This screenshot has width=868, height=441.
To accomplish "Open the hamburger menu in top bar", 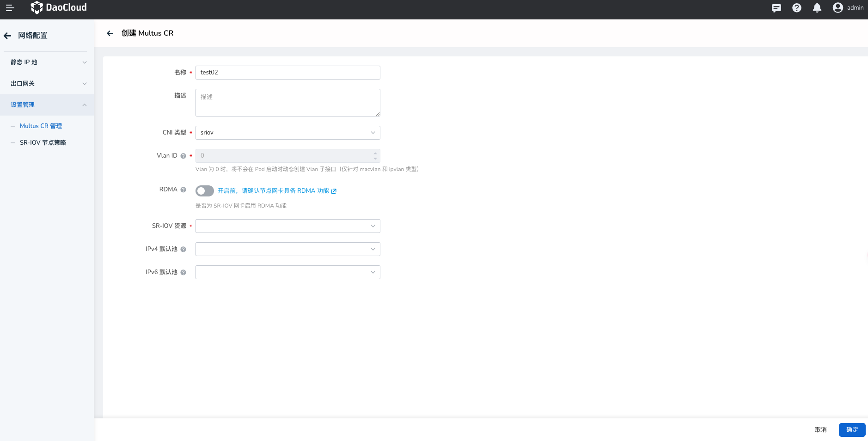I will click(10, 8).
